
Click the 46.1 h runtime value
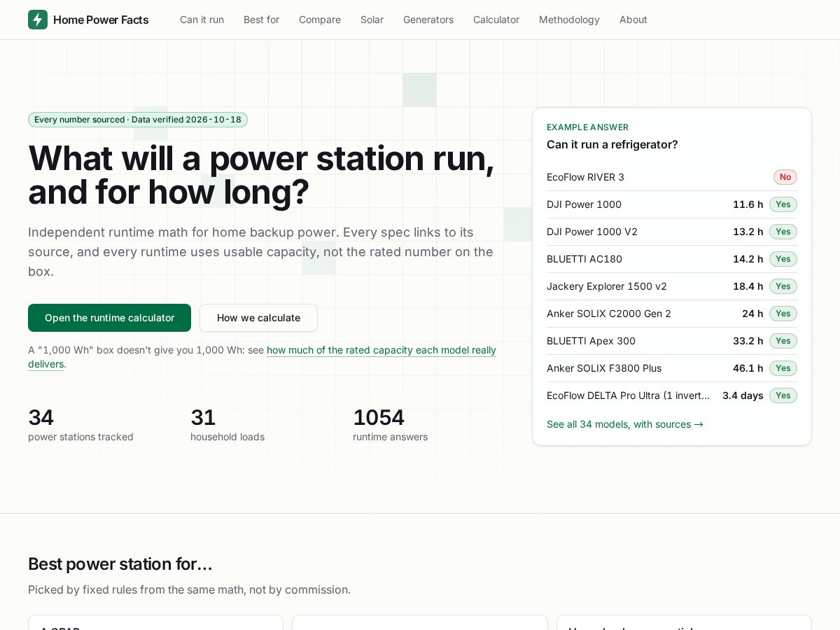point(748,368)
